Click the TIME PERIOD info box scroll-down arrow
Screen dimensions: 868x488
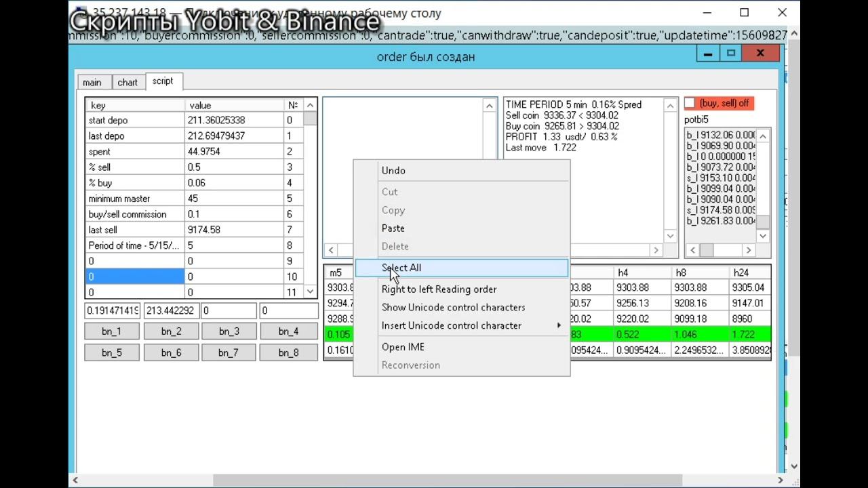click(x=670, y=236)
